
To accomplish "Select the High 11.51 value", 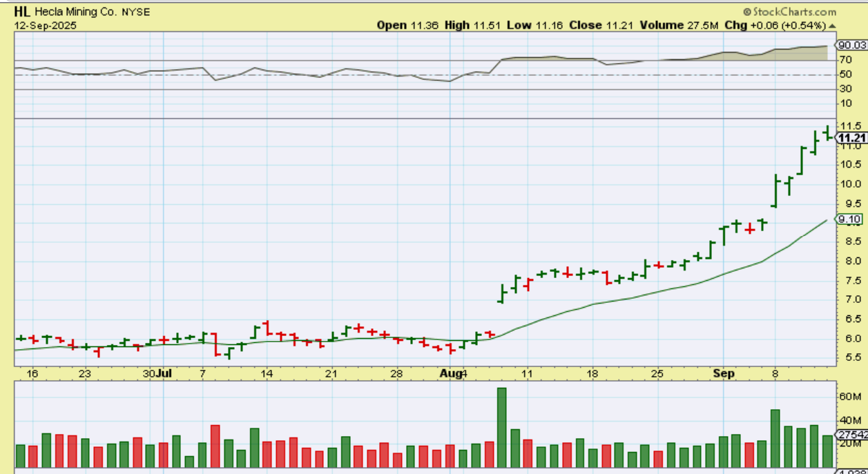I will 473,25.
